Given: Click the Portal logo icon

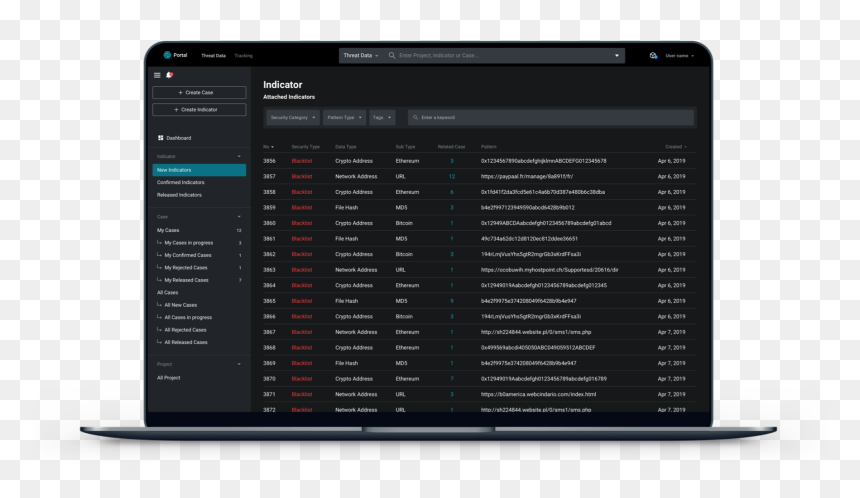Looking at the screenshot, I should pyautogui.click(x=167, y=55).
